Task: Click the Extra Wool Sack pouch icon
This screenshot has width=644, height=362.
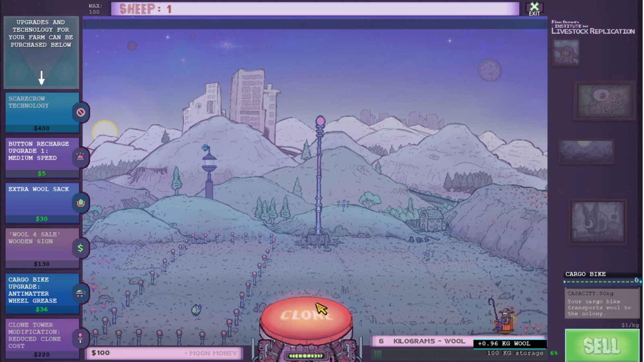Action: [x=80, y=203]
